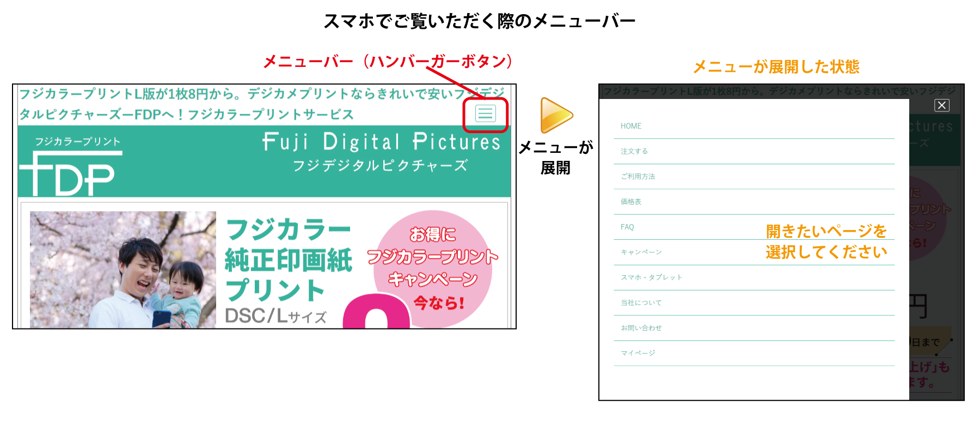Open スマホ・タブレット menu entry

[x=754, y=277]
